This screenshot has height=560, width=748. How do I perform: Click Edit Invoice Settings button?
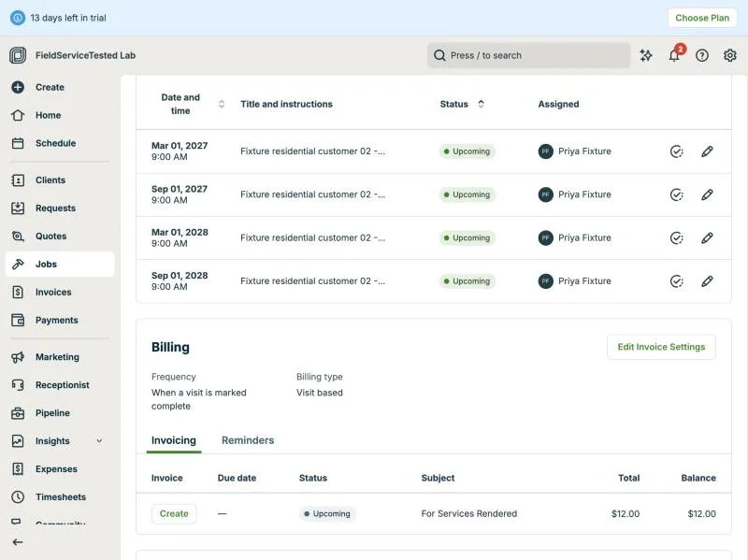coord(661,347)
